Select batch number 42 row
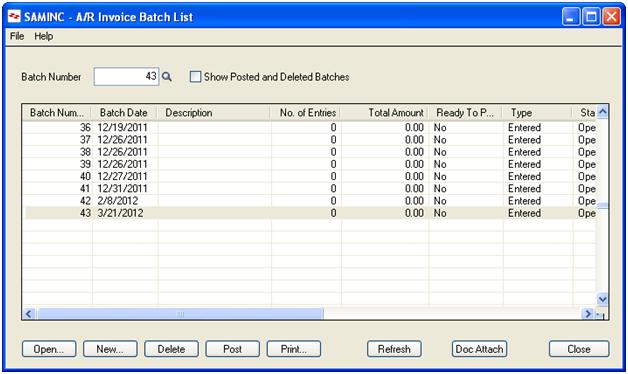 pyautogui.click(x=310, y=201)
